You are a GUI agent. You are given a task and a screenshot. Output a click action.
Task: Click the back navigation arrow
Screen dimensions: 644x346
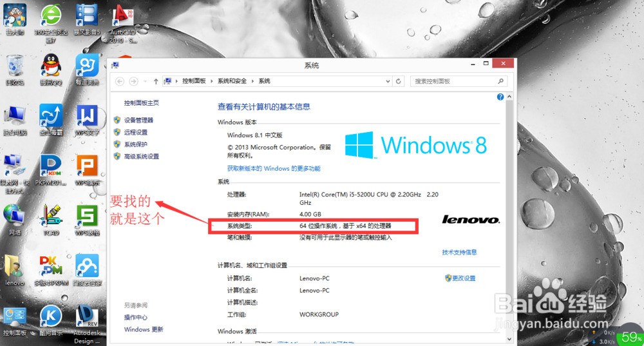pos(120,81)
